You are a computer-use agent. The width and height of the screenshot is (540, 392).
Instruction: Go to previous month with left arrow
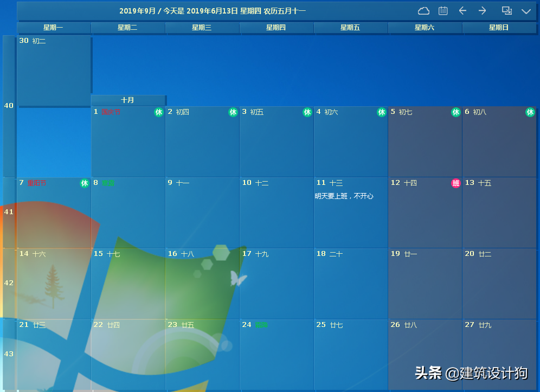462,10
